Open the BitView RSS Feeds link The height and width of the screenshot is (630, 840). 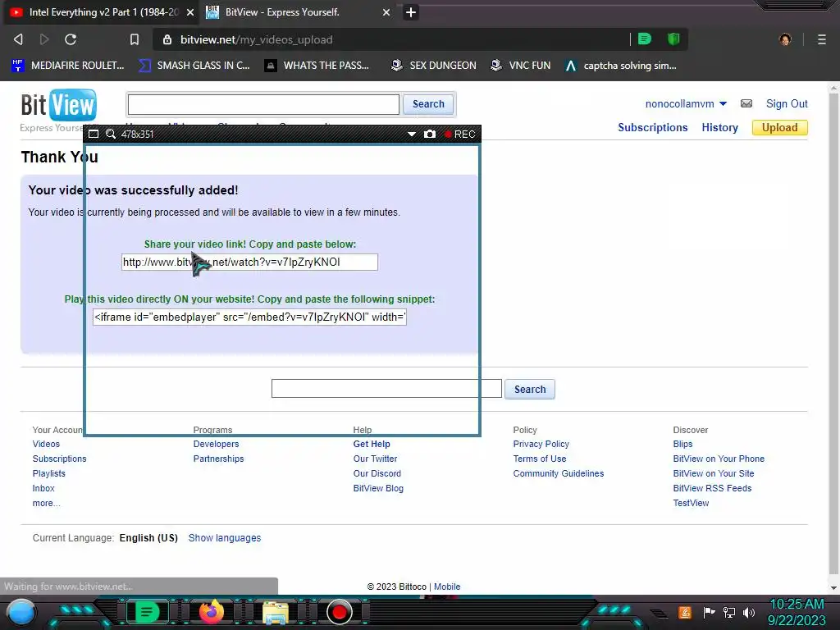pyautogui.click(x=712, y=489)
